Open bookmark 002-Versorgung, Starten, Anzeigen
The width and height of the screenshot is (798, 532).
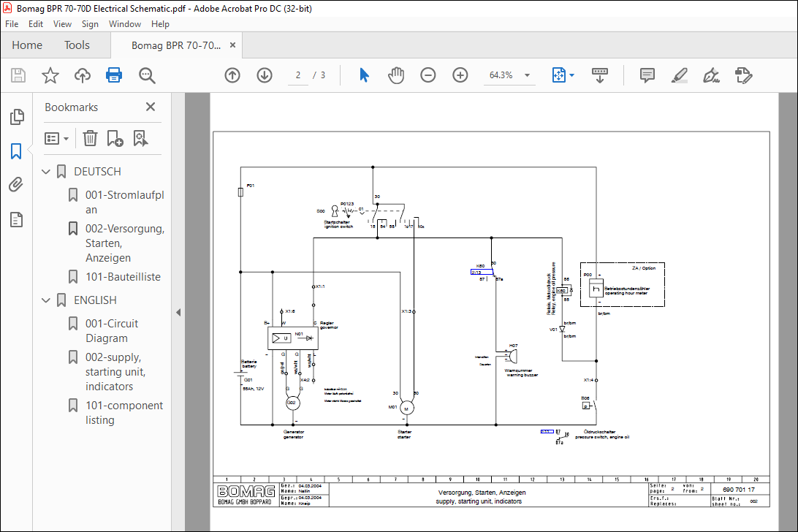125,243
